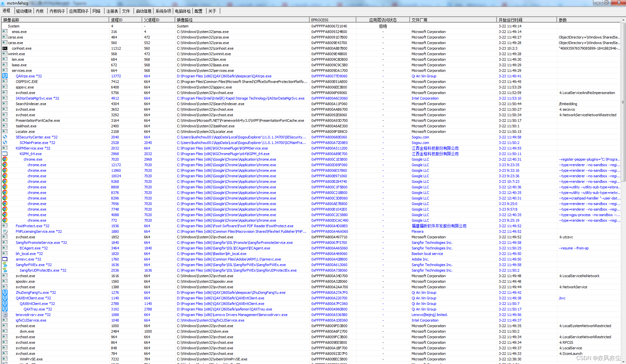This screenshot has height=364, width=626.
Task: Sort by the 映像路径 column header
Action: click(242, 20)
